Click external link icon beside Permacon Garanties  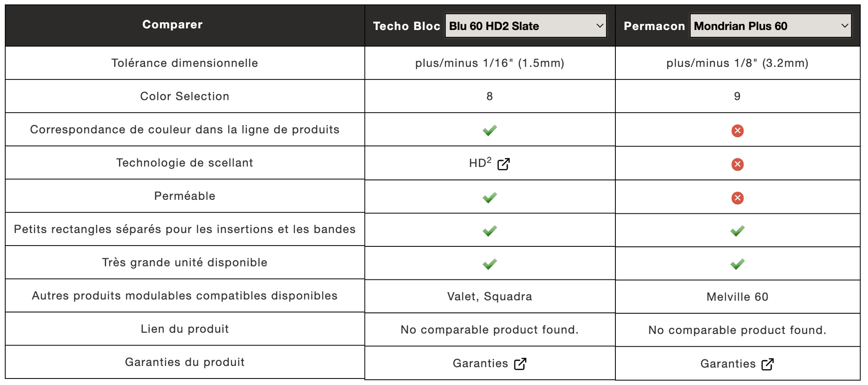(768, 364)
